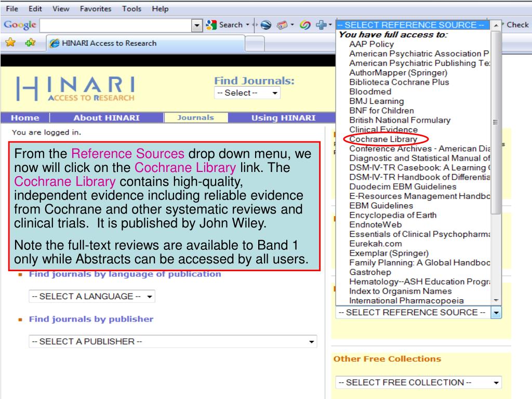Go to the Home navigation tab
532x399 pixels.
click(25, 118)
